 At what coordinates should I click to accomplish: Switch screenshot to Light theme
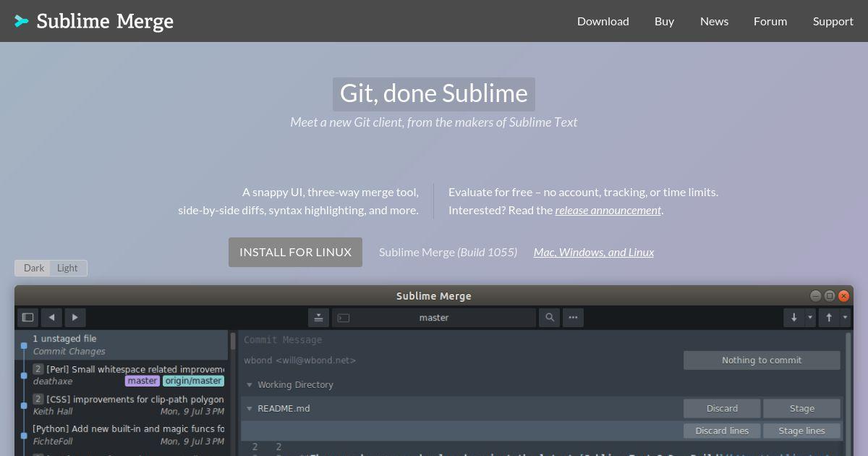68,268
